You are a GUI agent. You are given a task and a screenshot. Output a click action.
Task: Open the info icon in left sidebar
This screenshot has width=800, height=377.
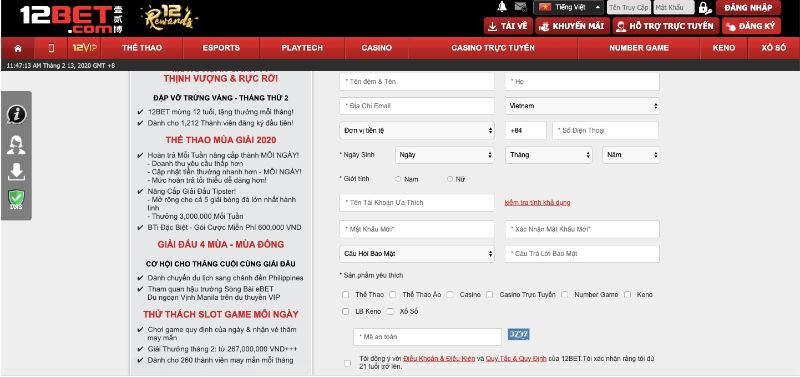pyautogui.click(x=16, y=114)
